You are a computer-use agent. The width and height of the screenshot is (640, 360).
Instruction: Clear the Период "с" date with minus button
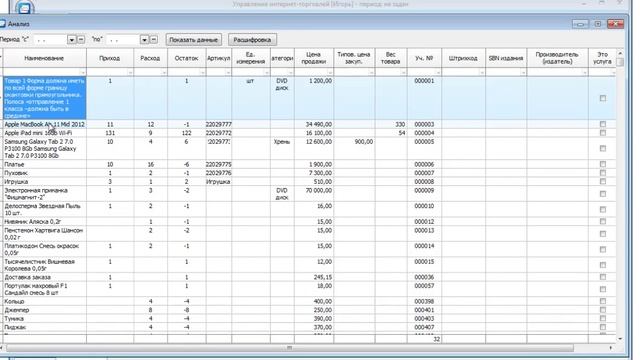[x=81, y=40]
